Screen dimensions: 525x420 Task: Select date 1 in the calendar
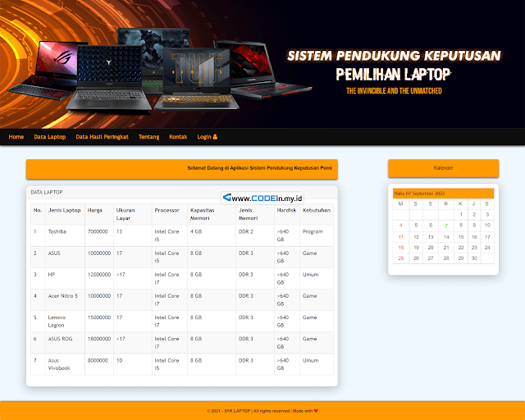461,214
